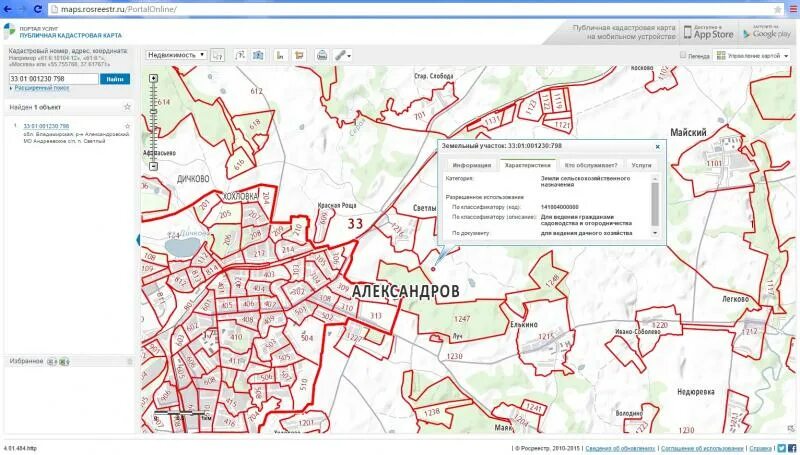This screenshot has height=455, width=800.
Task: Click parcel 1247 label on map
Action: [462, 319]
